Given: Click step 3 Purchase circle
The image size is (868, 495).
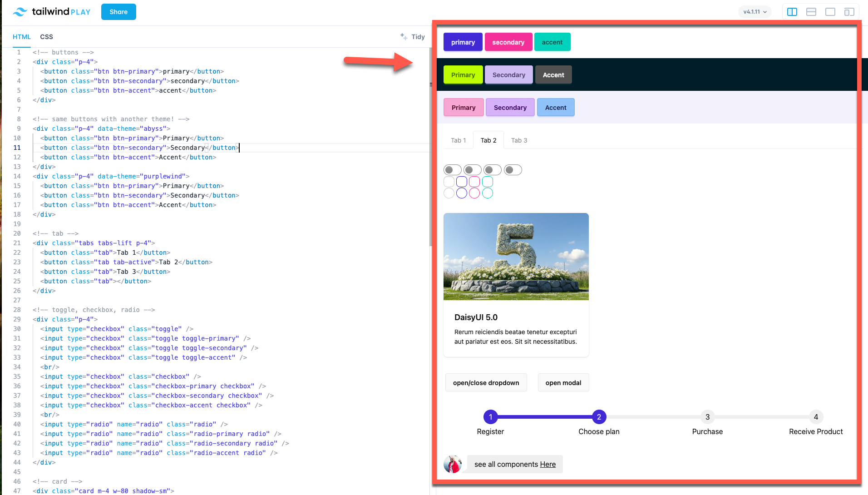Looking at the screenshot, I should pyautogui.click(x=707, y=417).
